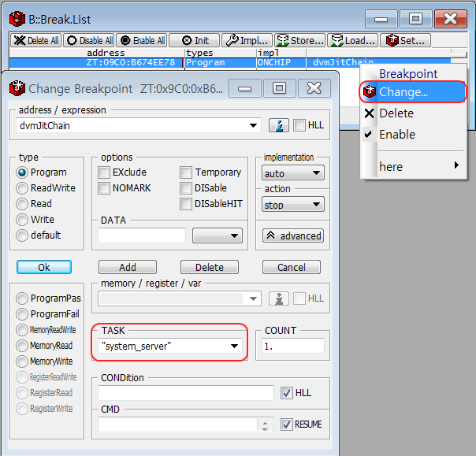Open the action stop dropdown
476x456 pixels.
(x=293, y=205)
